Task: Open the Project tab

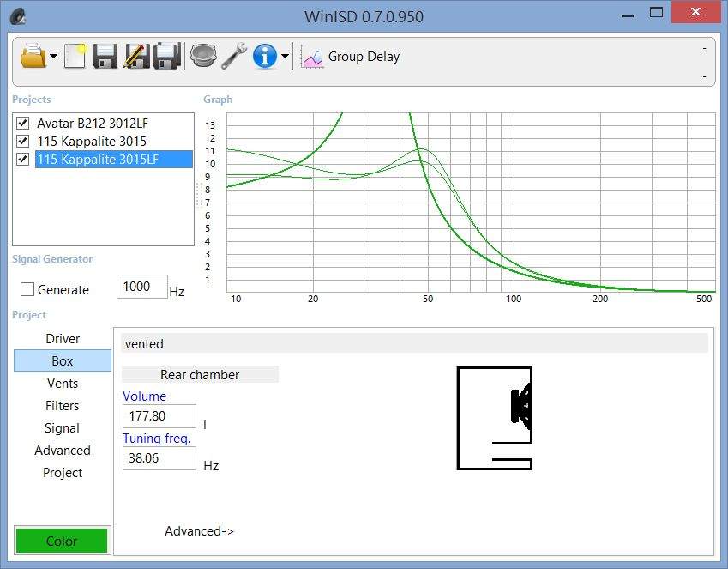Action: pyautogui.click(x=63, y=472)
